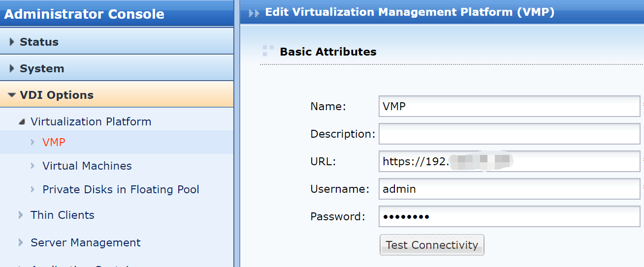Expand the Status section arrow
The width and height of the screenshot is (644, 267).
(12, 42)
